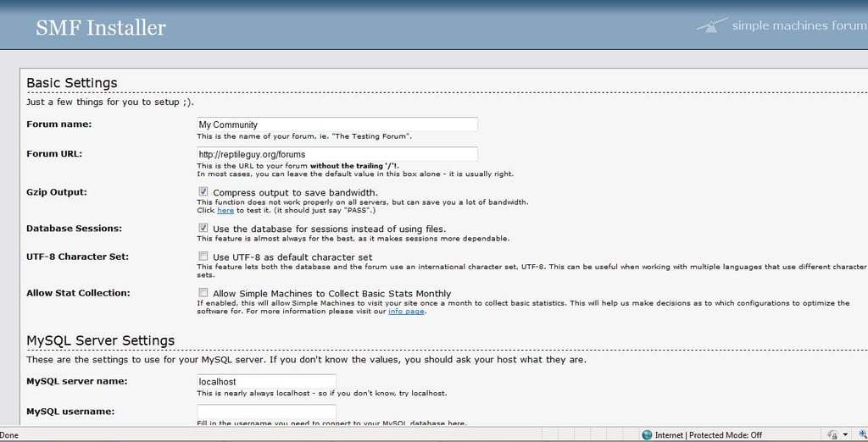Click 'Use UTF-8 as default character set' text
Image resolution: width=868 pixels, height=442 pixels.
(292, 257)
